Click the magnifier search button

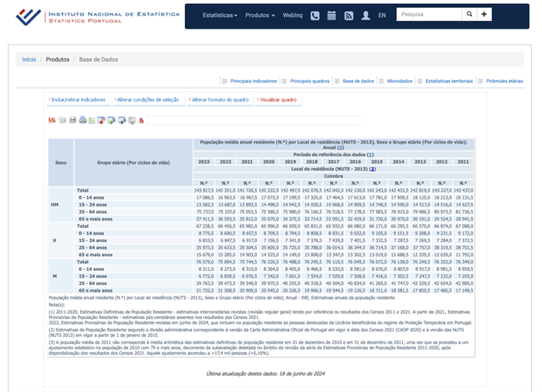tap(468, 15)
